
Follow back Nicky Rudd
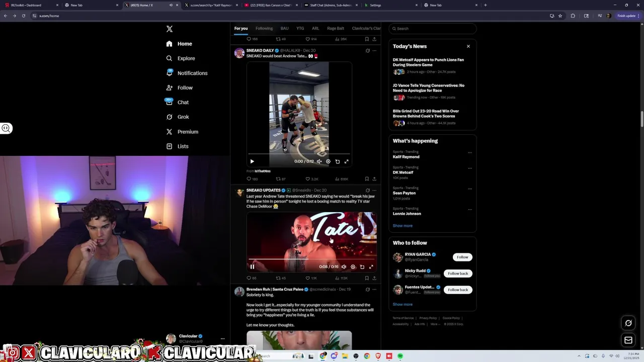point(458,274)
